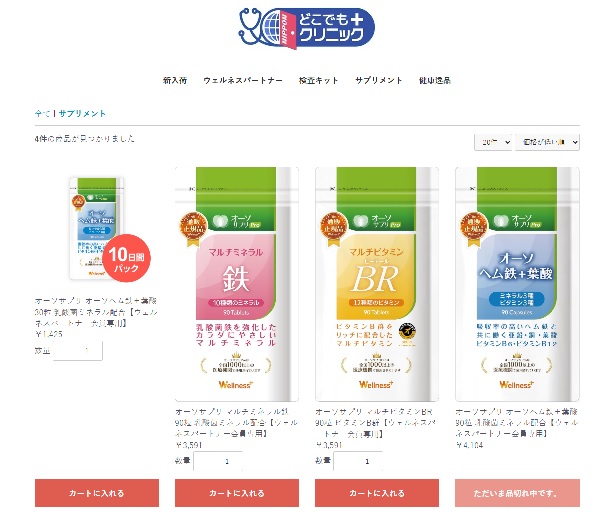Open the last item in the navigation menu
Image resolution: width=609 pixels, height=513 pixels.
pyautogui.click(x=435, y=80)
